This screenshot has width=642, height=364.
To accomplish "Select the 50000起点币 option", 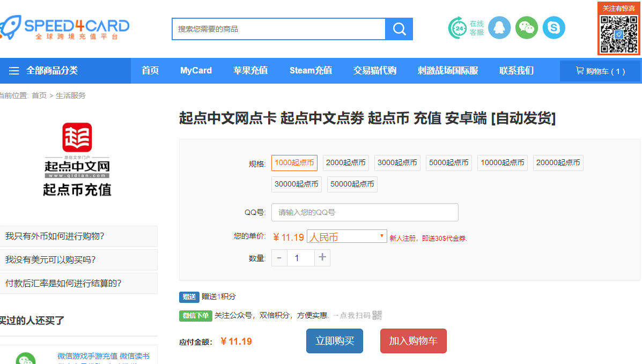I will pos(352,184).
